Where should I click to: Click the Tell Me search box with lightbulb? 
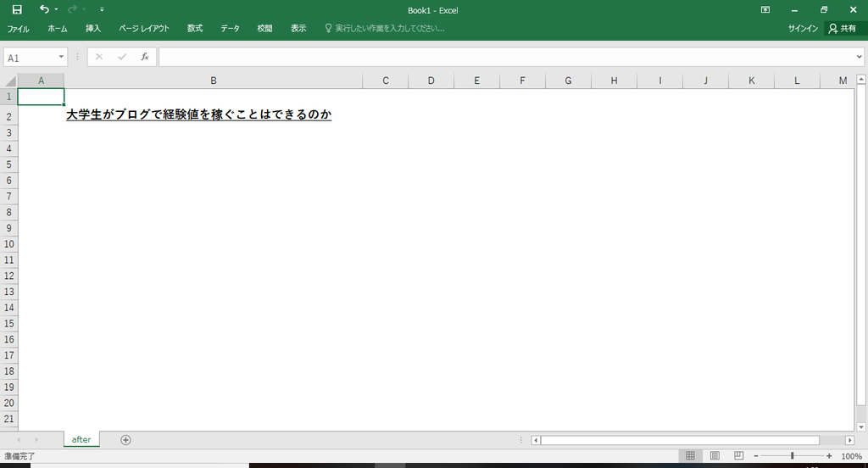385,28
